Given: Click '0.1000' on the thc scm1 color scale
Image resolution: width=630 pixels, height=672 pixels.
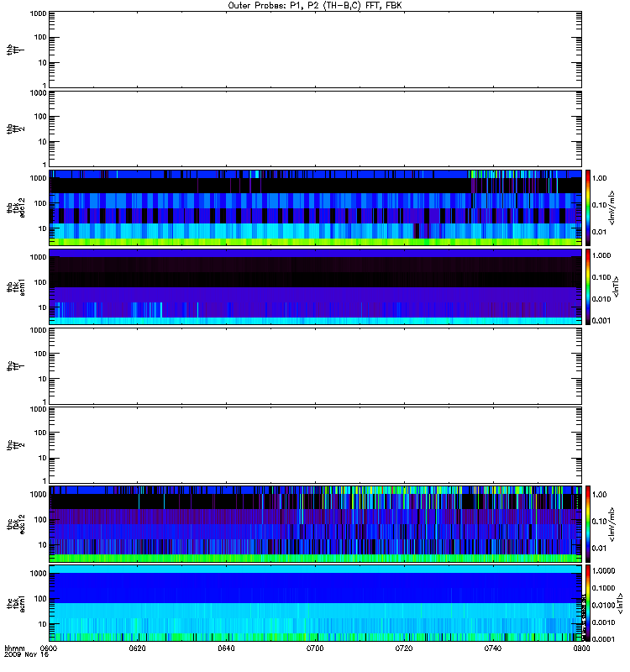Looking at the screenshot, I should point(603,588).
